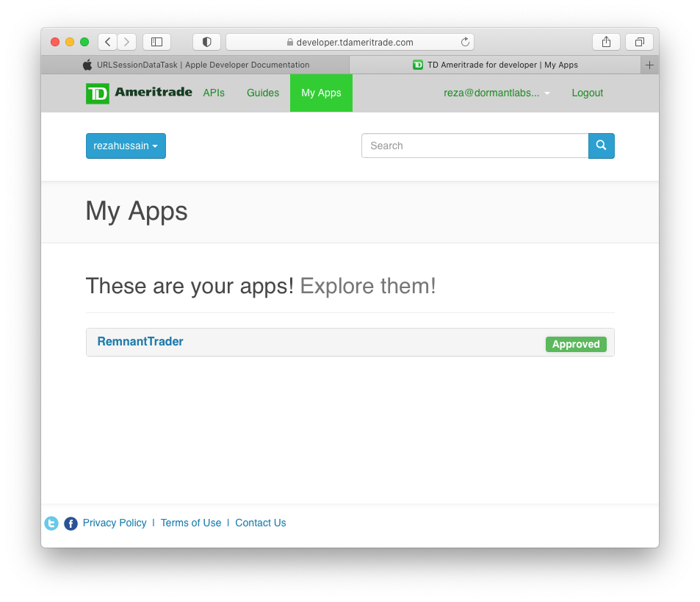Image resolution: width=700 pixels, height=602 pixels.
Task: Switch to the URLSessionDataTask Apple Documentation tab
Action: 195,65
